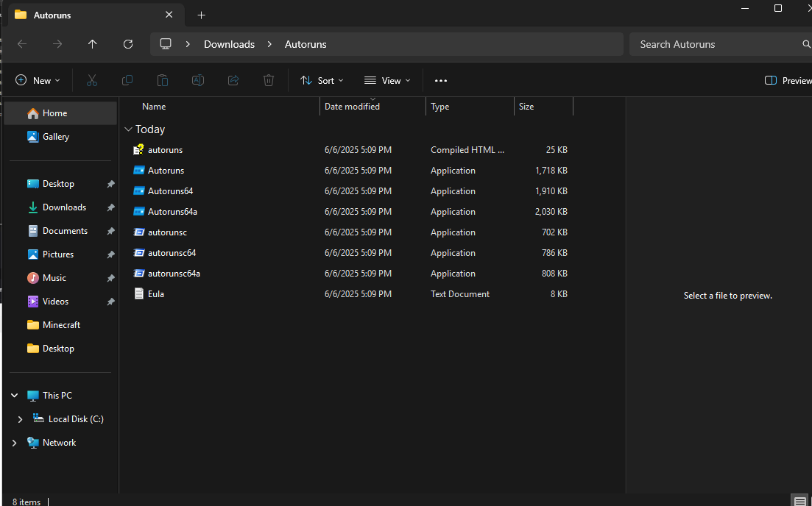
Task: Select the autorunsc64a file name
Action: pyautogui.click(x=174, y=274)
